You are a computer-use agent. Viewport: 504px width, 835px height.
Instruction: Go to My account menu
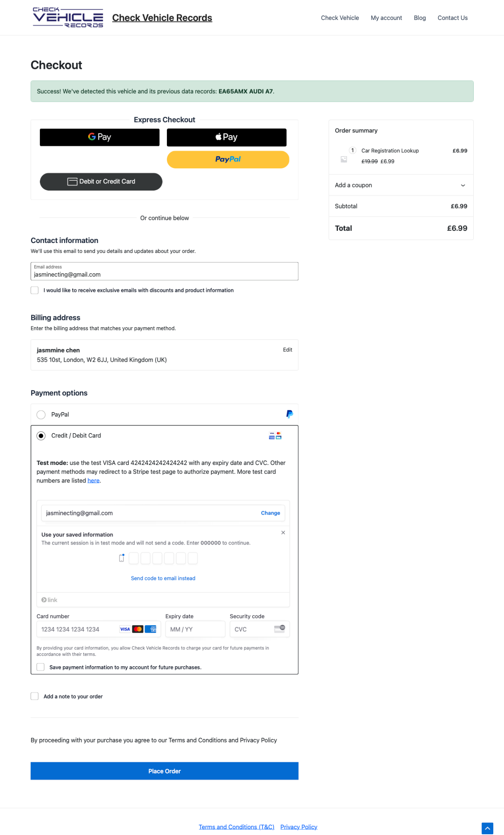[386, 18]
